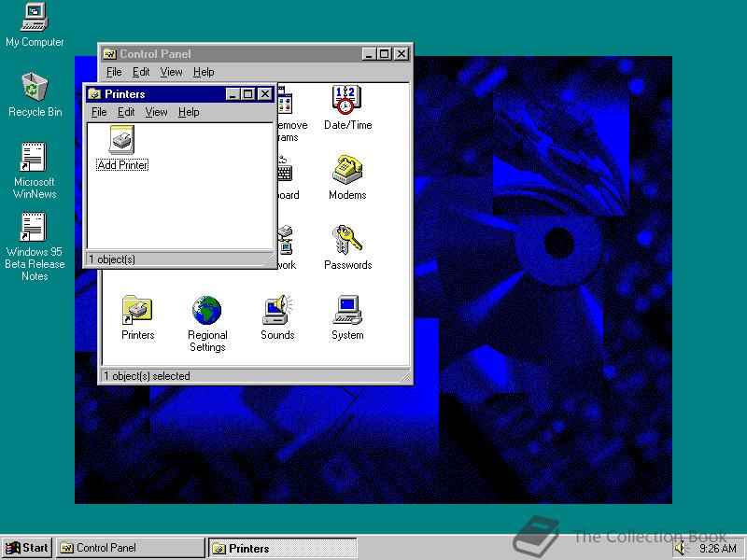Viewport: 747px width, 560px height.
Task: Open the Help menu in Control Panel window
Action: 204,72
